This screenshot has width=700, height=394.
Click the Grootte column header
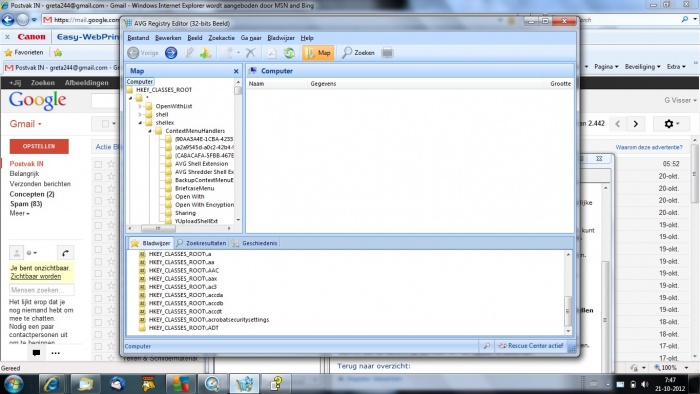click(560, 83)
